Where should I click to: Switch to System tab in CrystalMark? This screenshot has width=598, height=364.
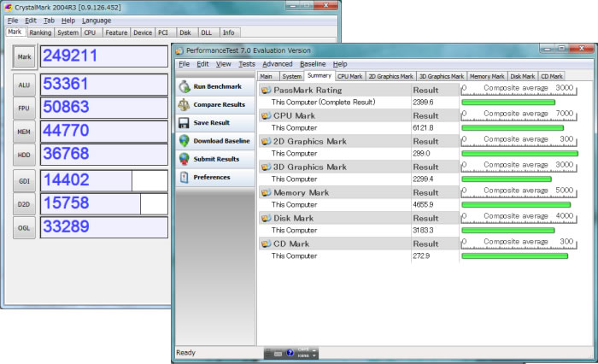[67, 32]
